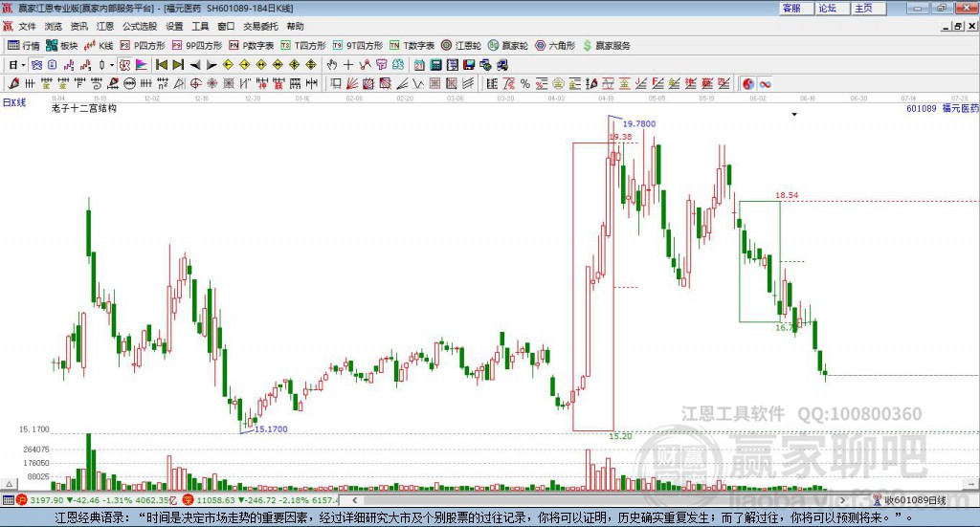Image resolution: width=980 pixels, height=527 pixels.
Task: Click the 19.7800 high price label
Action: point(638,123)
